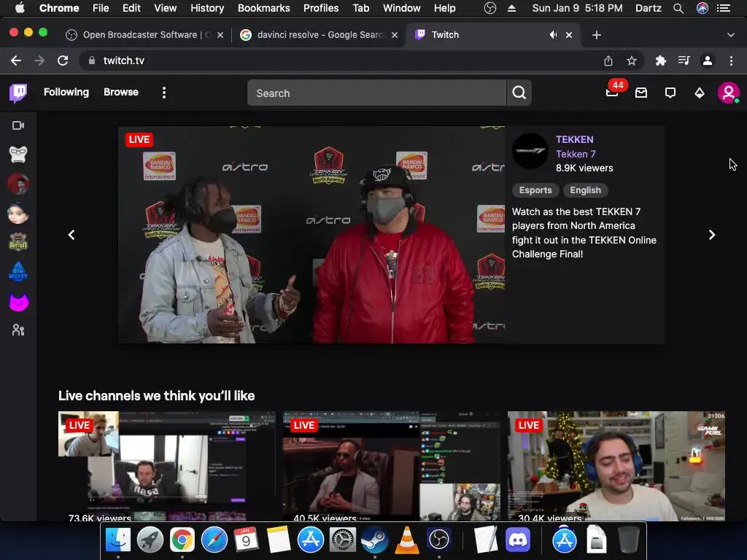This screenshot has height=560, width=747.
Task: Open the Big Moist blue avatar channel
Action: tap(18, 271)
